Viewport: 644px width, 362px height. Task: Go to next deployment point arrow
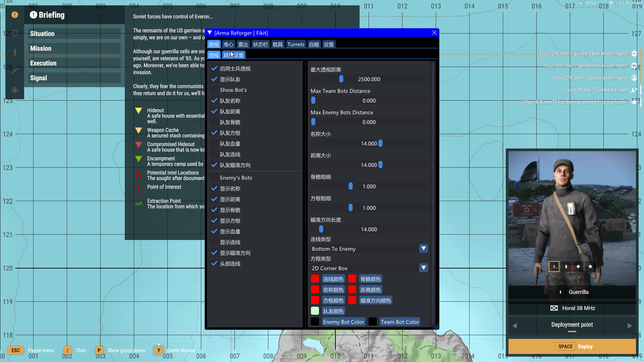pyautogui.click(x=630, y=326)
